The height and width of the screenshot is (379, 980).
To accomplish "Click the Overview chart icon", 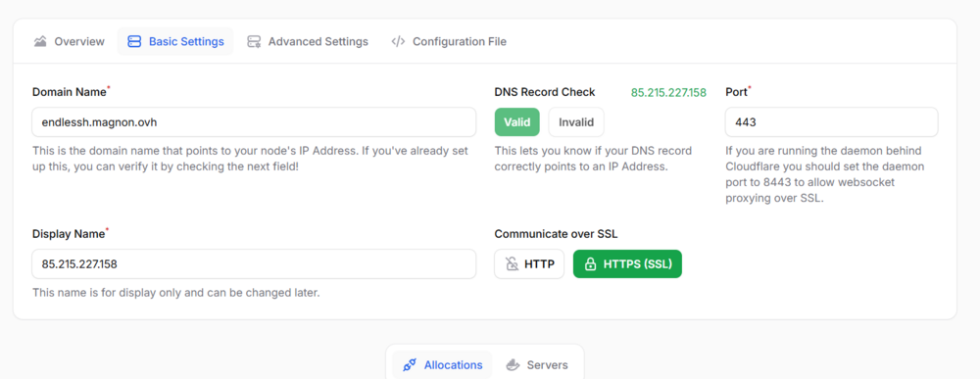I will point(40,42).
